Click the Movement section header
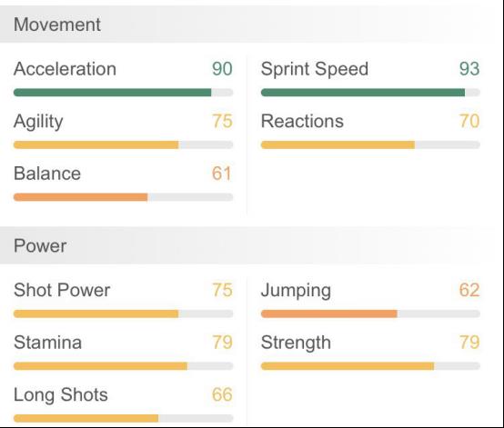The width and height of the screenshot is (504, 428). [x=247, y=25]
